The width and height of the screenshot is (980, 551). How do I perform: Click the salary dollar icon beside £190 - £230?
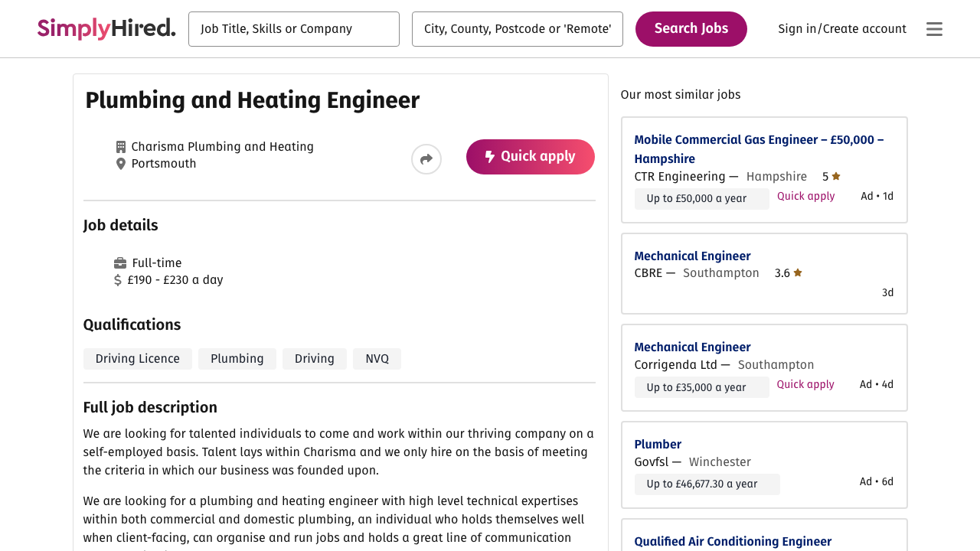pyautogui.click(x=117, y=279)
